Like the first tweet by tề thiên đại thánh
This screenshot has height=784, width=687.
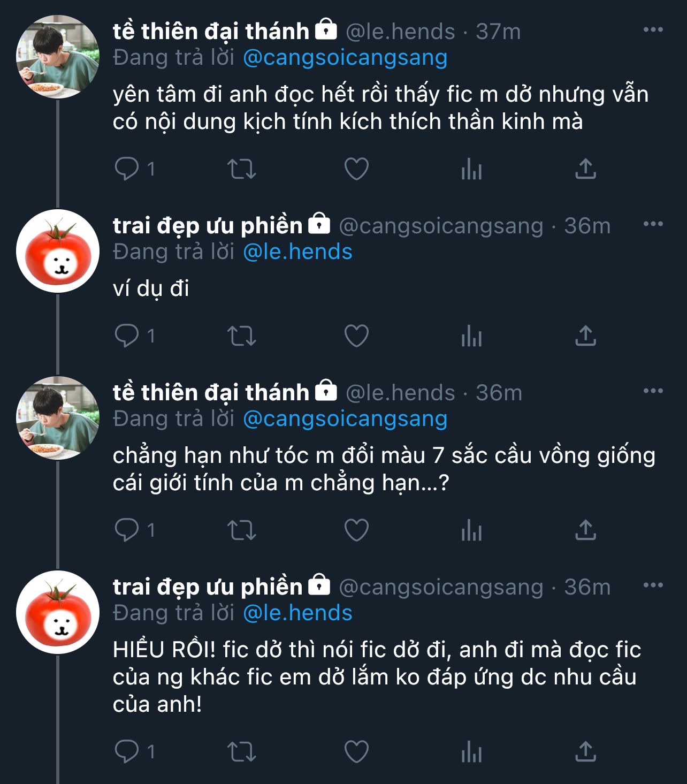click(356, 169)
